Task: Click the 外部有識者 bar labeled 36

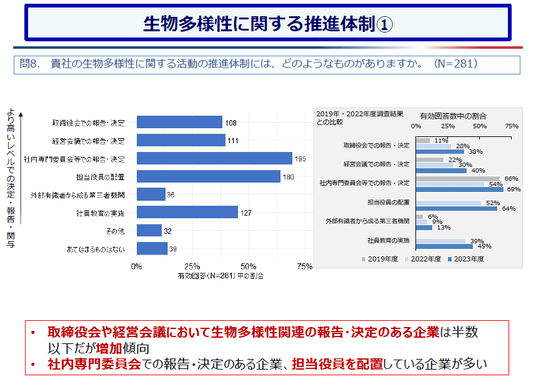Action: [x=151, y=194]
